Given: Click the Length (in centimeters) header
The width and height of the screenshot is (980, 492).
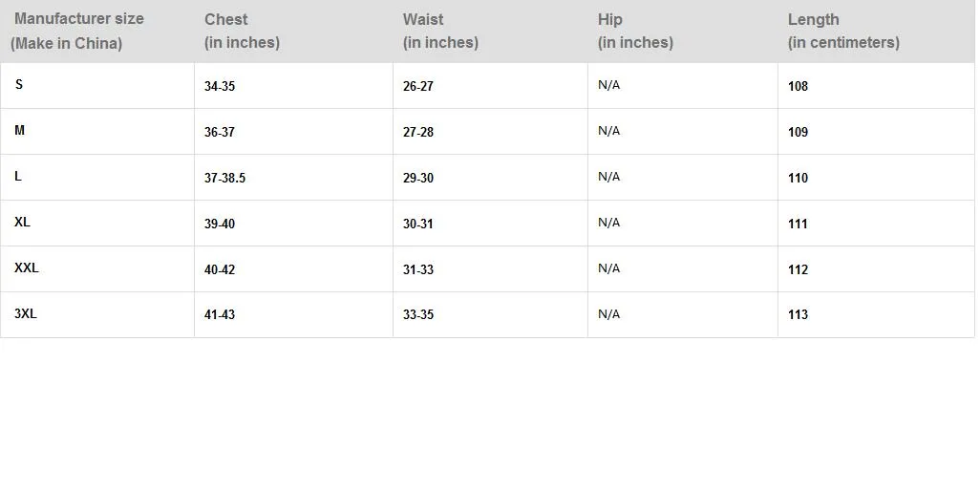Looking at the screenshot, I should tap(843, 31).
